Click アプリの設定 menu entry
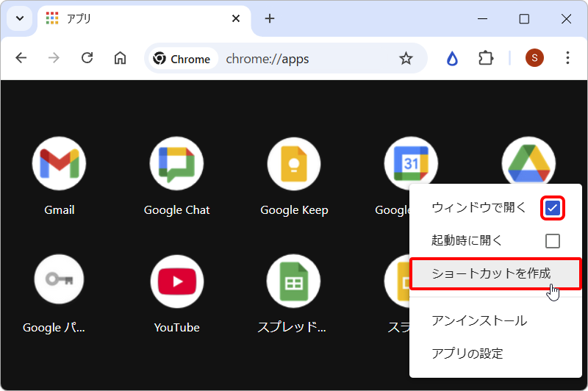 467,354
